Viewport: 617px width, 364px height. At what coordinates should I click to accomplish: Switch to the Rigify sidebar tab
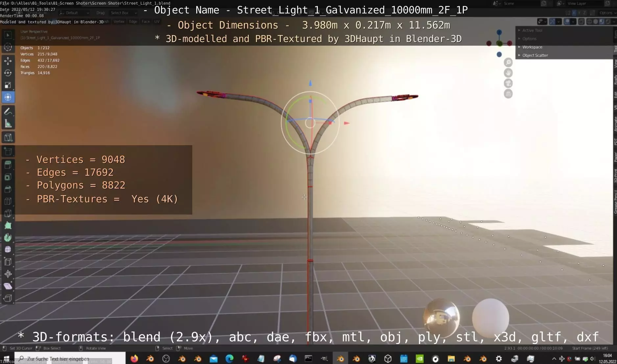pos(615,80)
